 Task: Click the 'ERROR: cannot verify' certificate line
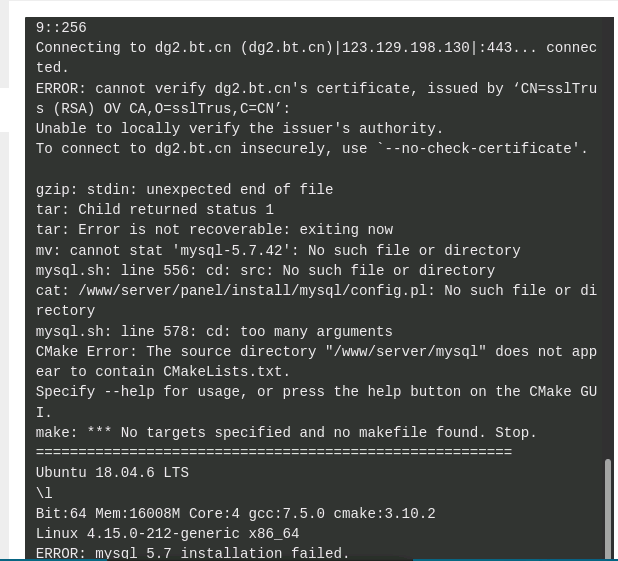coord(316,98)
